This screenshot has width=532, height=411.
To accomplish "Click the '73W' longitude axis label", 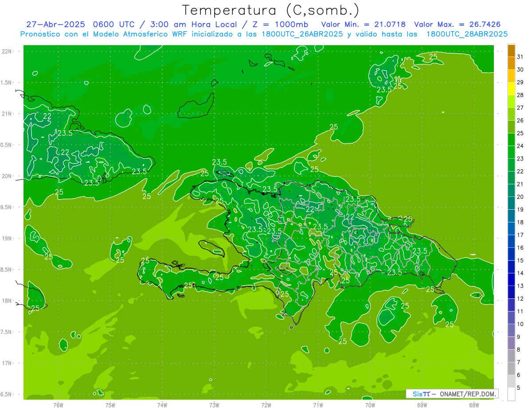I will tap(214, 405).
